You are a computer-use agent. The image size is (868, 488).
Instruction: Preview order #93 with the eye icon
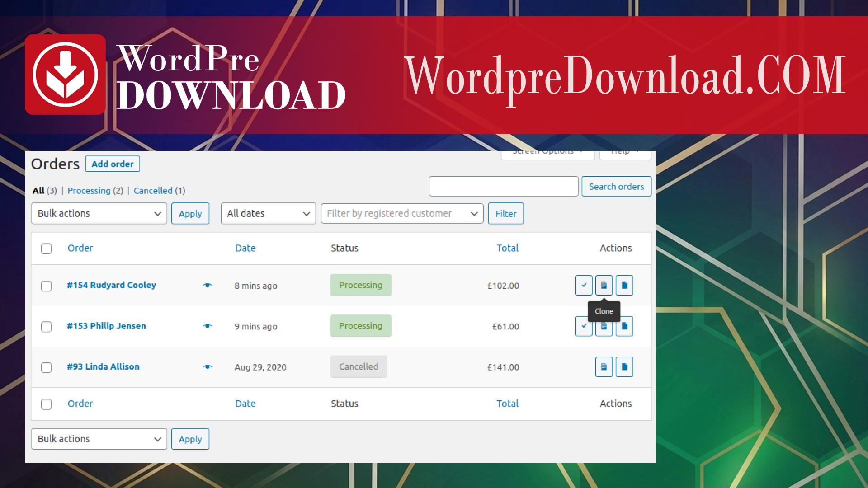point(208,366)
